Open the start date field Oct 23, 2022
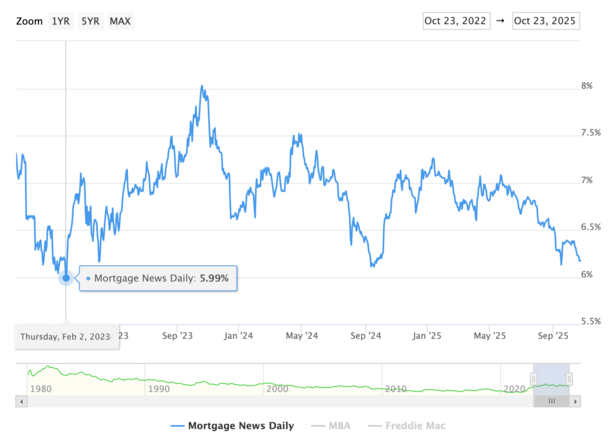This screenshot has height=438, width=610. (x=456, y=20)
